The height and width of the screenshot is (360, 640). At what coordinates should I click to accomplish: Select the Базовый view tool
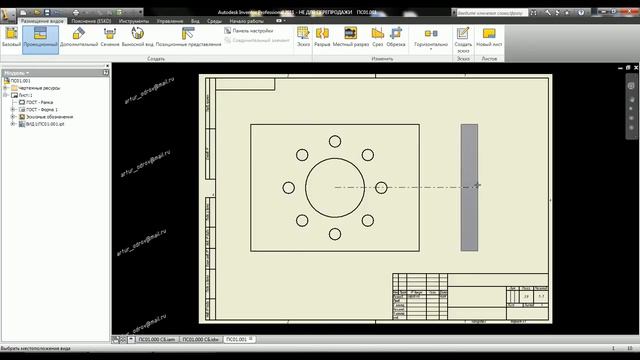pyautogui.click(x=11, y=37)
